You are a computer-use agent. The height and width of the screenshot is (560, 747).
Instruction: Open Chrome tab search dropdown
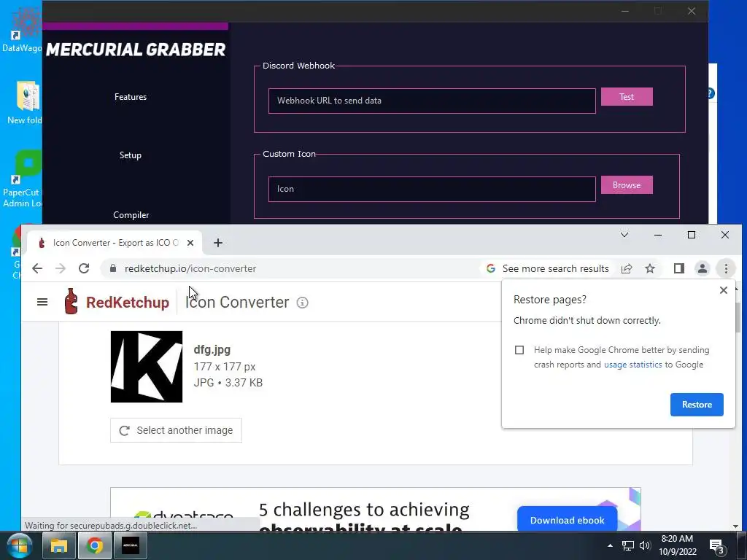(624, 235)
